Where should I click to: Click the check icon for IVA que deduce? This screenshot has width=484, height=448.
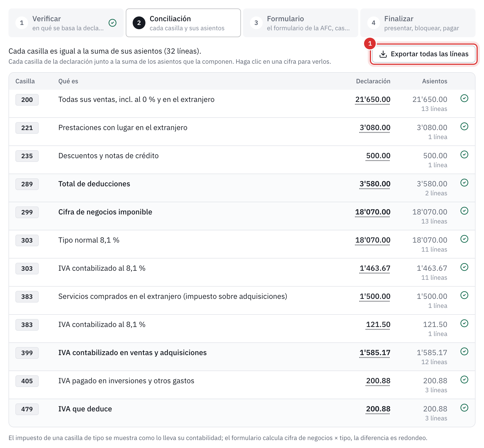pyautogui.click(x=464, y=408)
